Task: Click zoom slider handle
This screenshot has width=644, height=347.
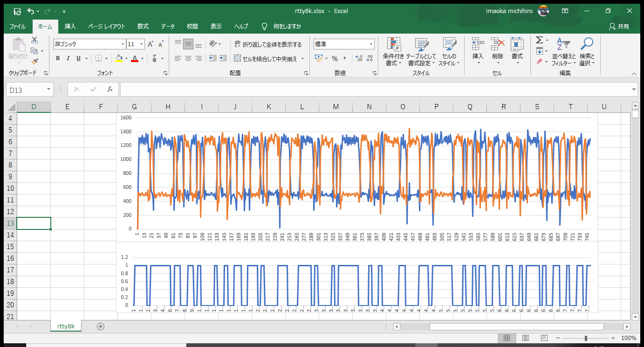Action: 586,338
